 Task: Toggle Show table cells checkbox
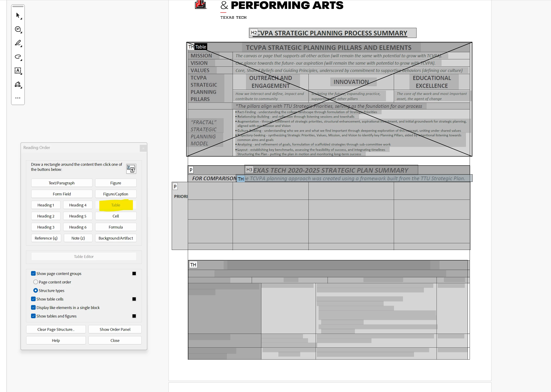point(33,299)
